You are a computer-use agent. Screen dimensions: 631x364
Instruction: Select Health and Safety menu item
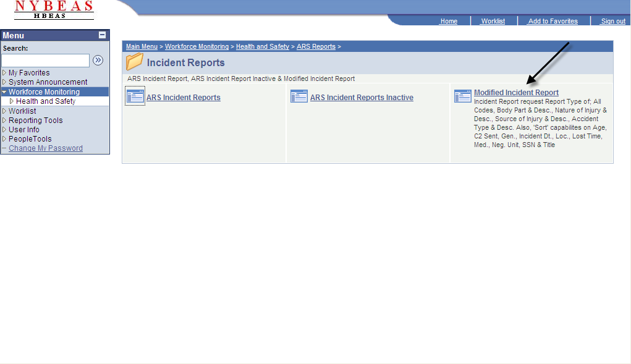pos(46,101)
